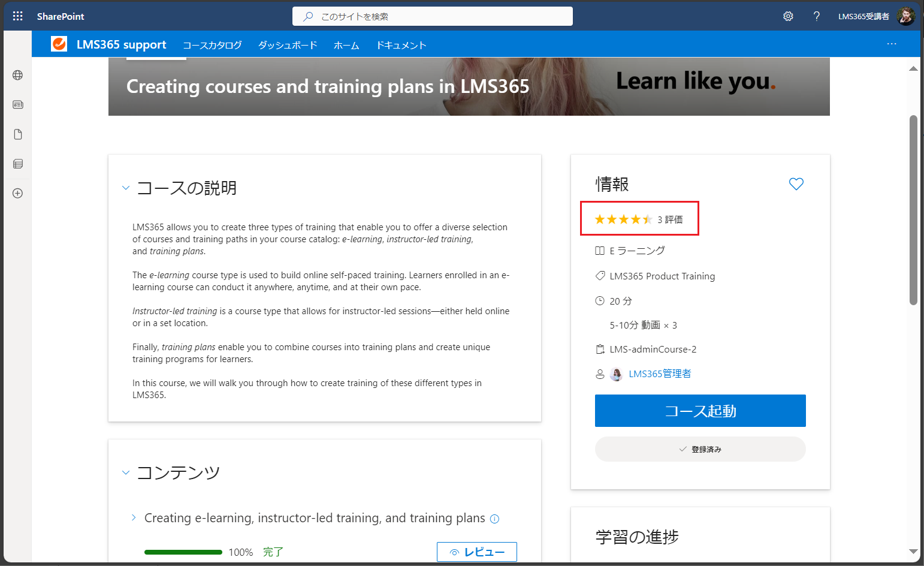Open the news icon in left rail
Viewport: 924px width, 566px height.
(x=18, y=104)
